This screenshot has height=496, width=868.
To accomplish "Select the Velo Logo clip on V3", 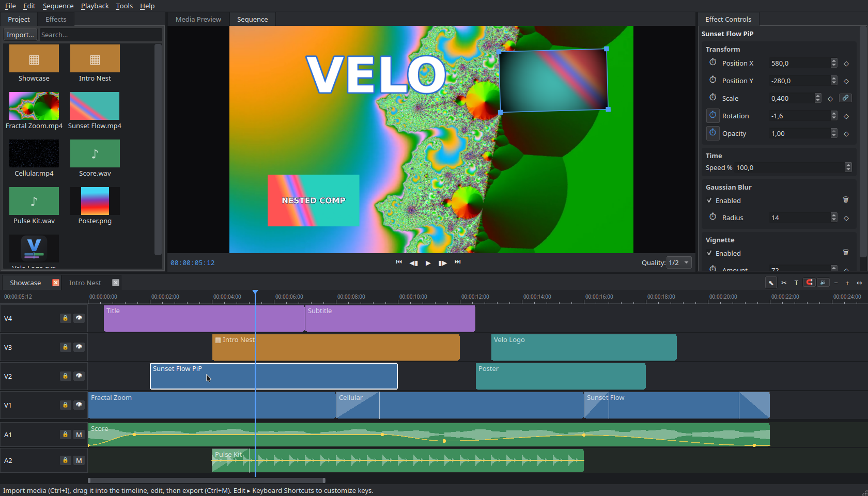I will (x=584, y=347).
